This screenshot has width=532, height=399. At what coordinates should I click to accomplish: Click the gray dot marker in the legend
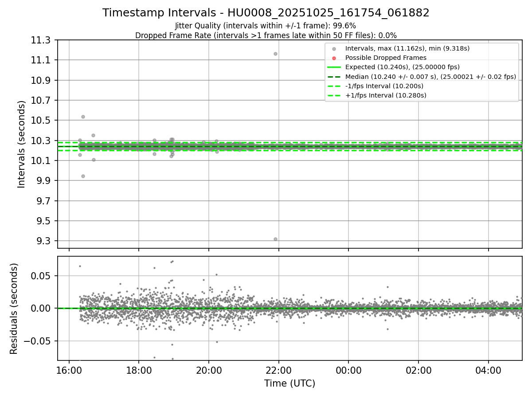[334, 49]
